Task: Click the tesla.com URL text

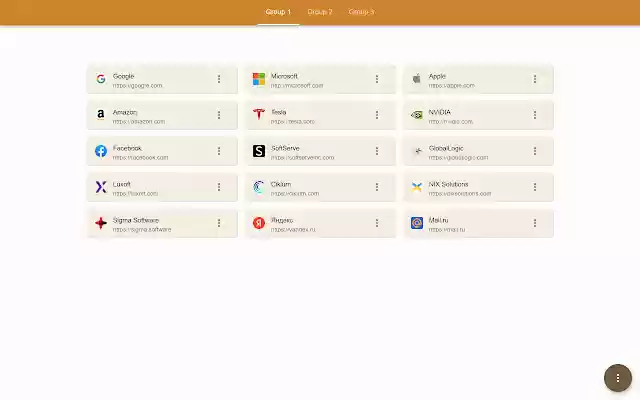Action: [x=293, y=122]
